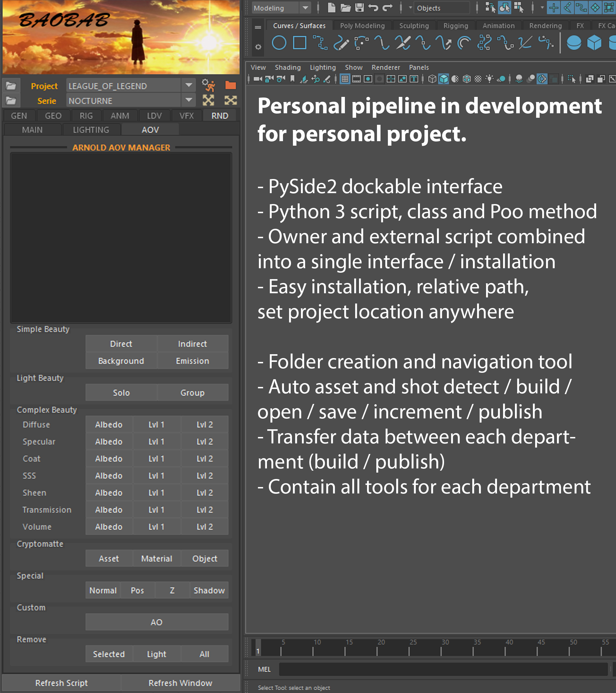Undo using the toolbar arrow icon

coord(373,7)
